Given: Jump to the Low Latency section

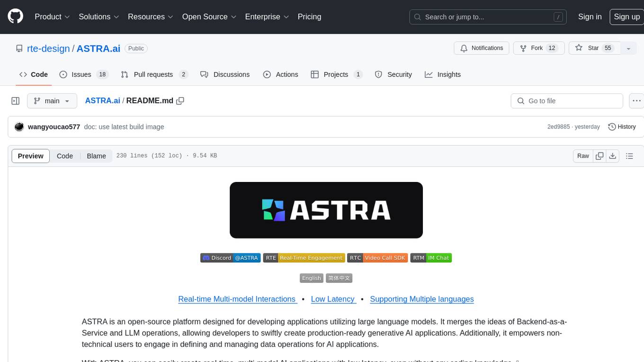Looking at the screenshot, I should [x=333, y=299].
